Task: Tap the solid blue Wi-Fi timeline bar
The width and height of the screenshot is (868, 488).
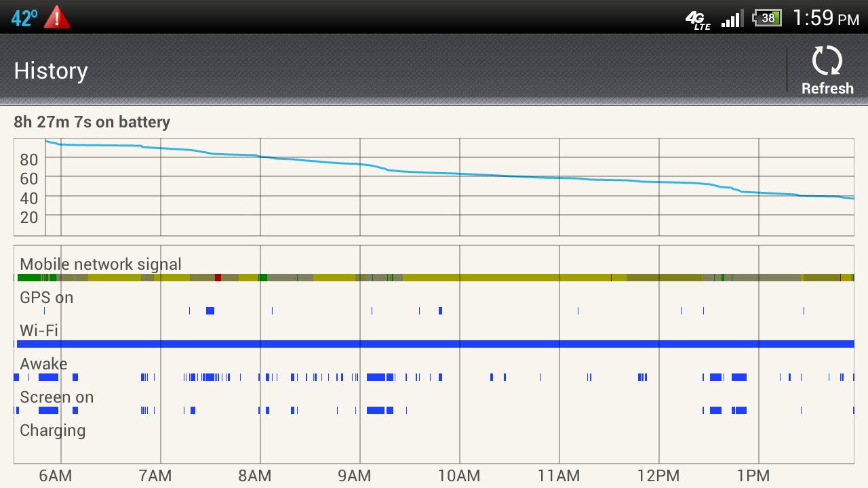Action: pyautogui.click(x=434, y=344)
